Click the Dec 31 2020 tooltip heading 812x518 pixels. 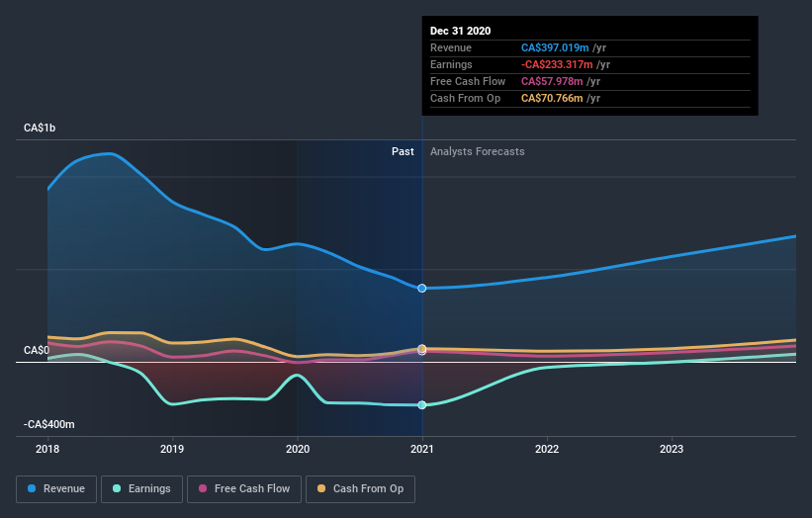pos(460,31)
